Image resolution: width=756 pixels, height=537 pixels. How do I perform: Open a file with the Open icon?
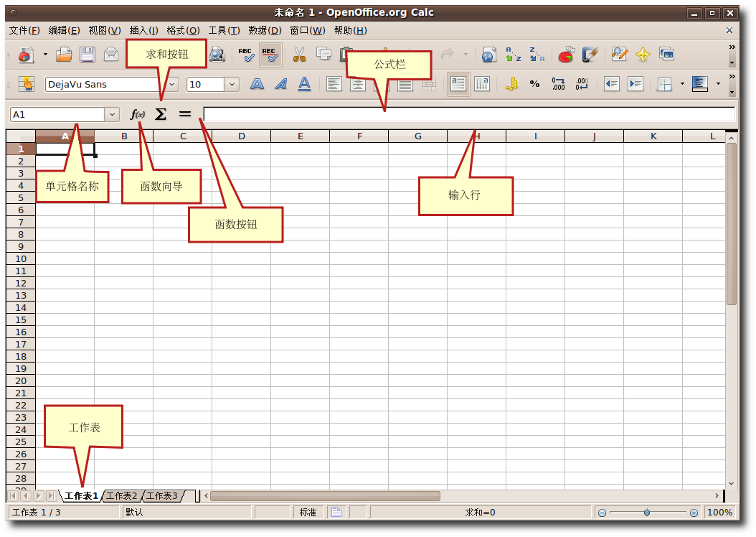64,55
